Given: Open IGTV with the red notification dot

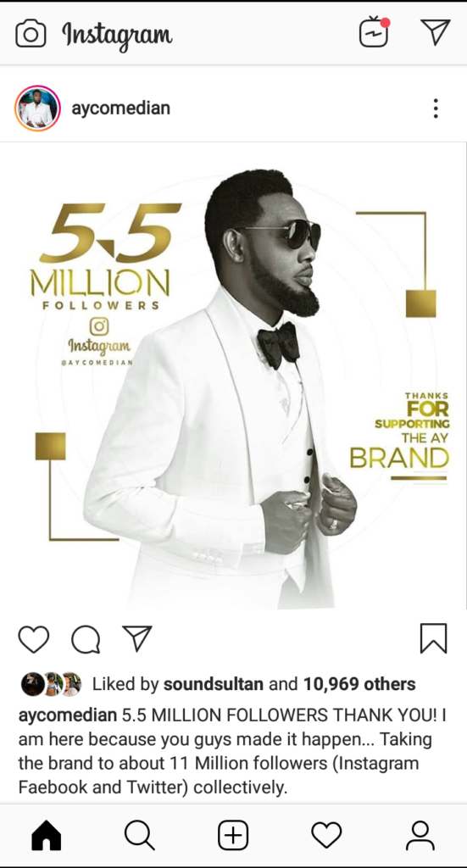Looking at the screenshot, I should [375, 32].
